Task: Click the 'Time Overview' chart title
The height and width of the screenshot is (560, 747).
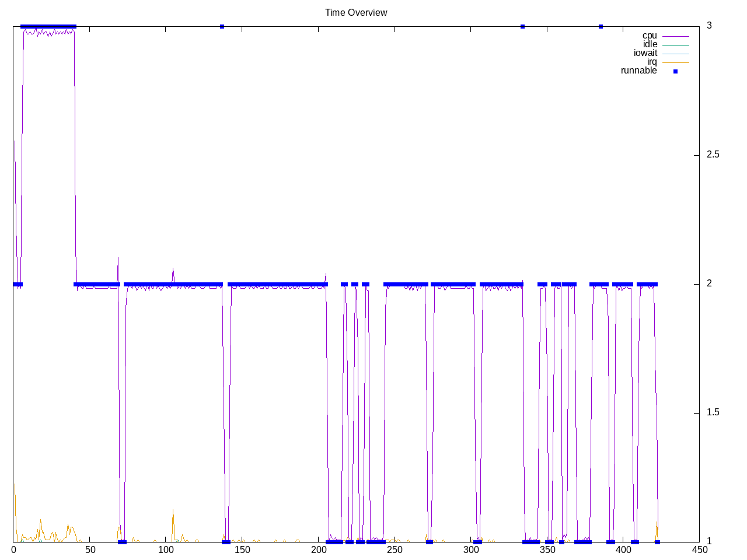Action: (356, 12)
